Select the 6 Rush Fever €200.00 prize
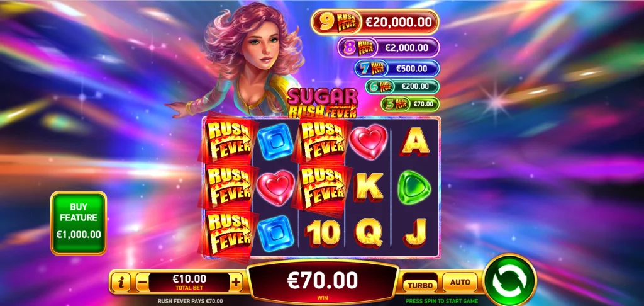This screenshot has width=644, height=306. 402,86
